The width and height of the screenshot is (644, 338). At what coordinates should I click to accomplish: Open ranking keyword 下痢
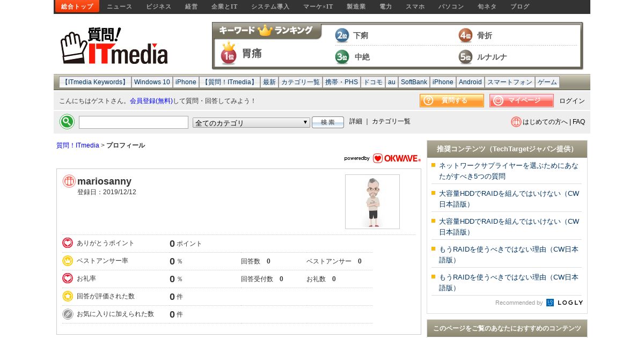coord(361,36)
